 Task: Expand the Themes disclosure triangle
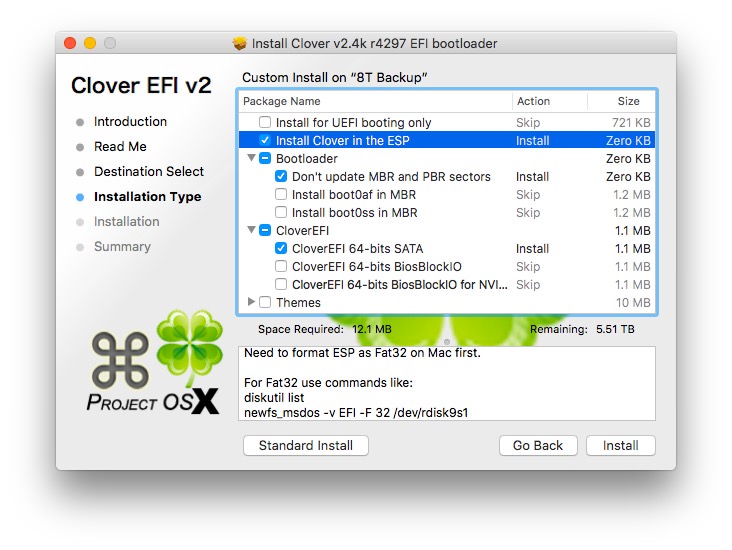pyautogui.click(x=251, y=302)
